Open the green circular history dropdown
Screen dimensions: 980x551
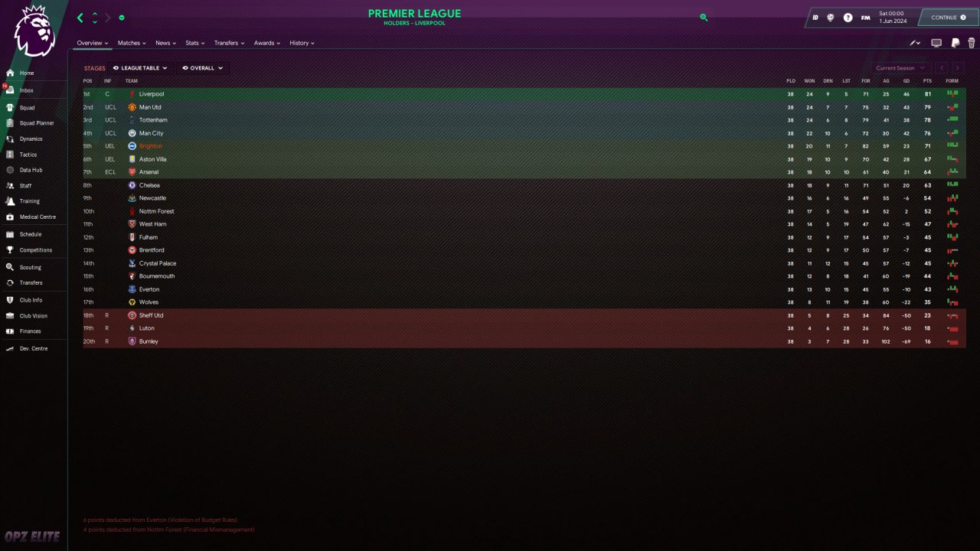122,18
